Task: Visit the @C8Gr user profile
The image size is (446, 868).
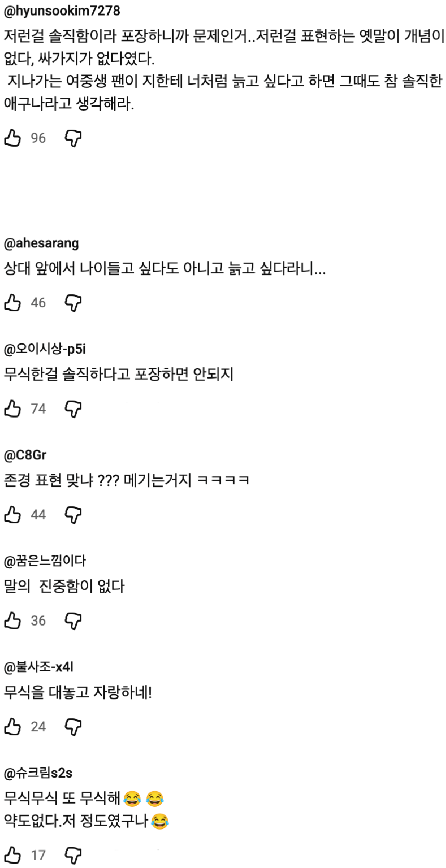Action: point(25,455)
